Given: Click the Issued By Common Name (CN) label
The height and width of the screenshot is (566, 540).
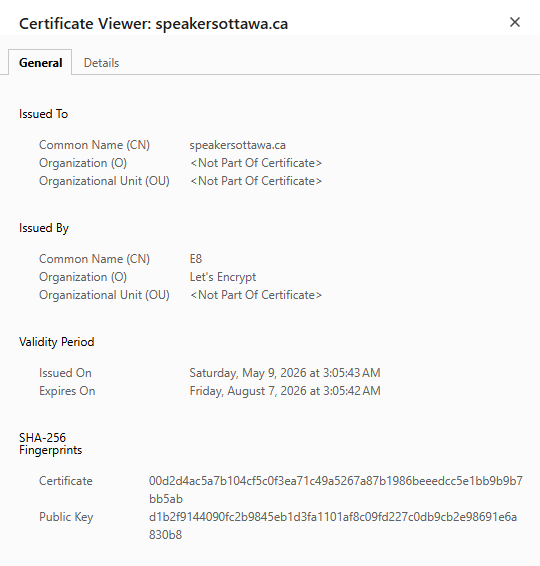Looking at the screenshot, I should coord(94,259).
